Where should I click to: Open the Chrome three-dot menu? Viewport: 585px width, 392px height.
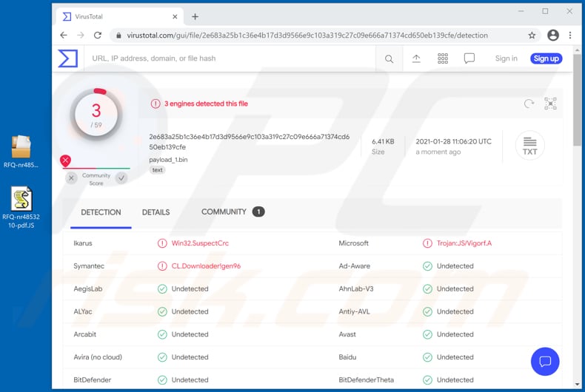pos(570,35)
